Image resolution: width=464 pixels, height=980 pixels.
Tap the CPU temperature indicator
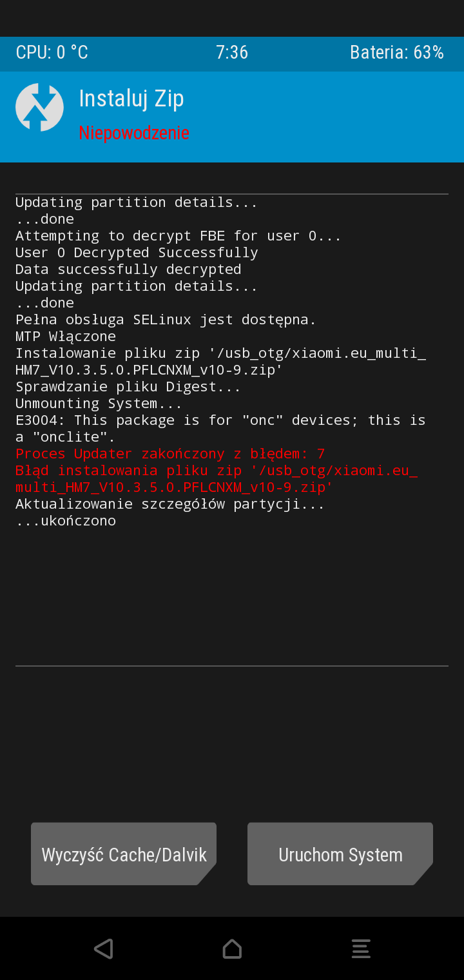click(x=52, y=53)
